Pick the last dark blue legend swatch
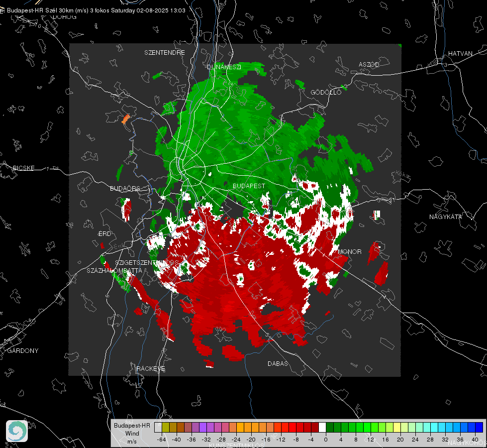The width and height of the screenshot is (487, 448). [479, 428]
